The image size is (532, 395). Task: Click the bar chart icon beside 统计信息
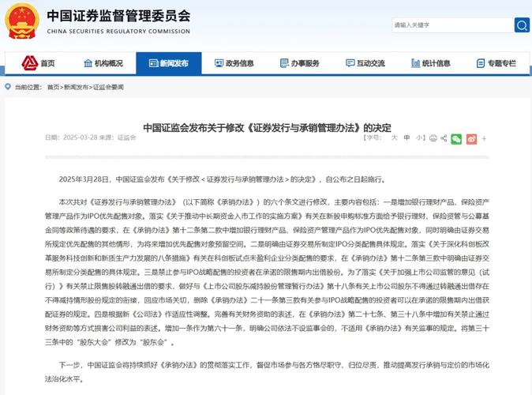[415, 63]
